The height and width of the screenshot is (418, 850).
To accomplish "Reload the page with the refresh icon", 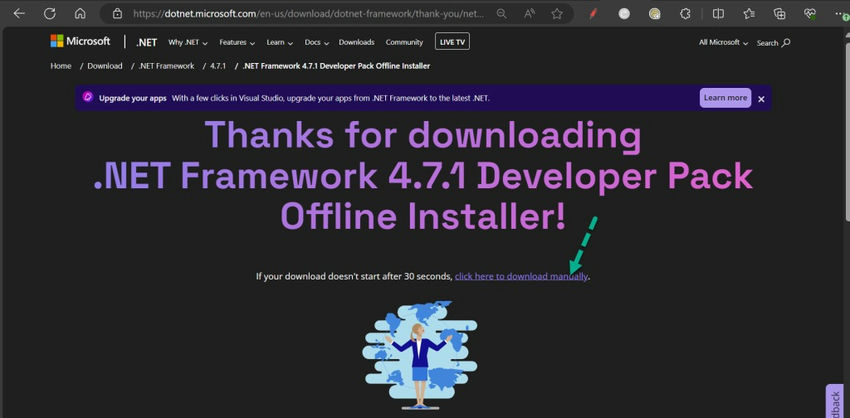I will [x=50, y=14].
